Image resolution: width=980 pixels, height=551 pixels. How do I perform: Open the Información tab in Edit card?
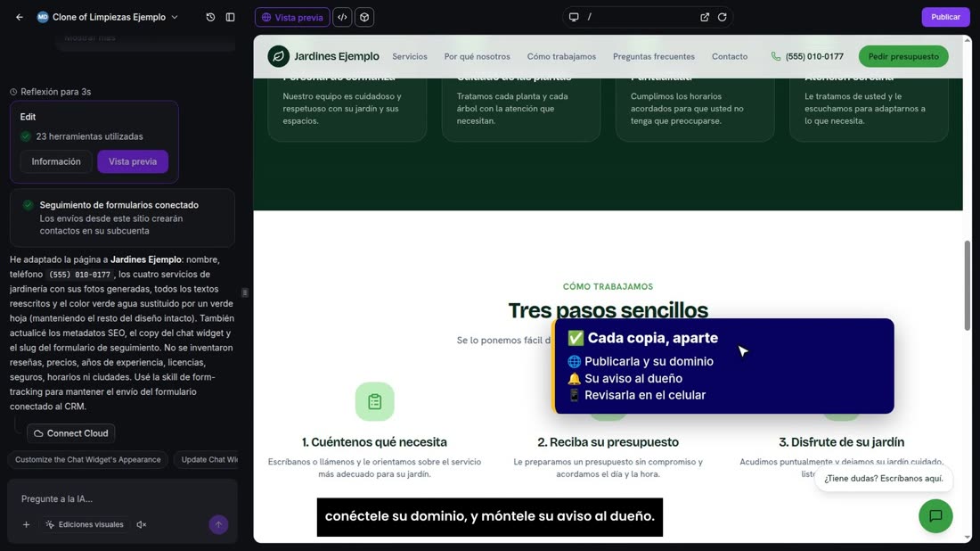pos(56,161)
